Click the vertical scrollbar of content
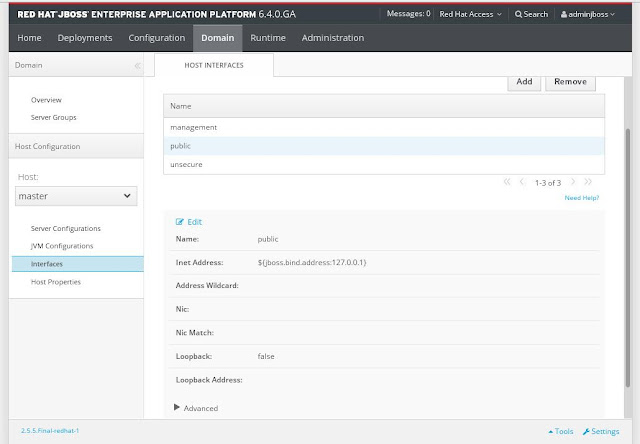The image size is (640, 444). pos(628,257)
